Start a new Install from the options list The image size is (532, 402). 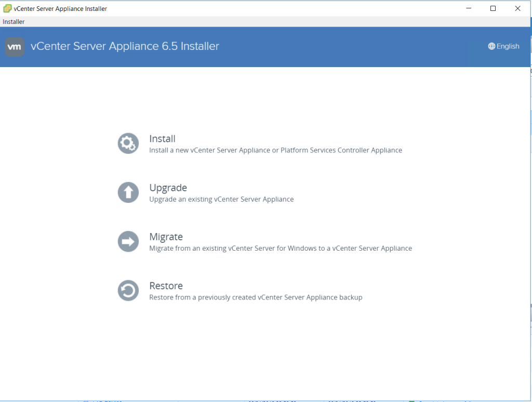pyautogui.click(x=162, y=139)
